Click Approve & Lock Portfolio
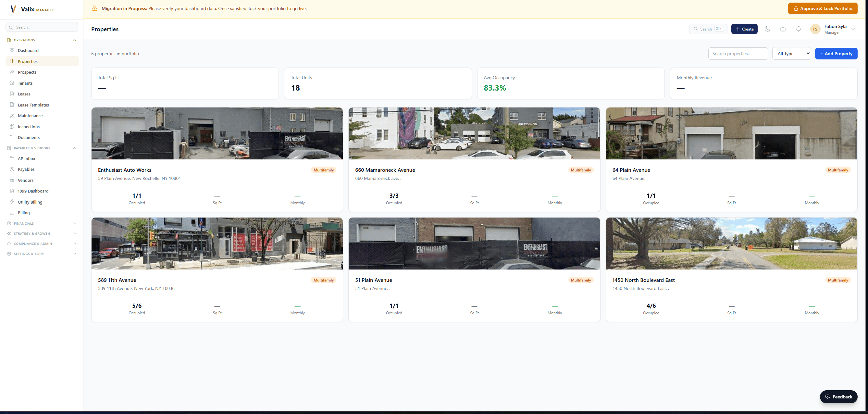 point(823,8)
